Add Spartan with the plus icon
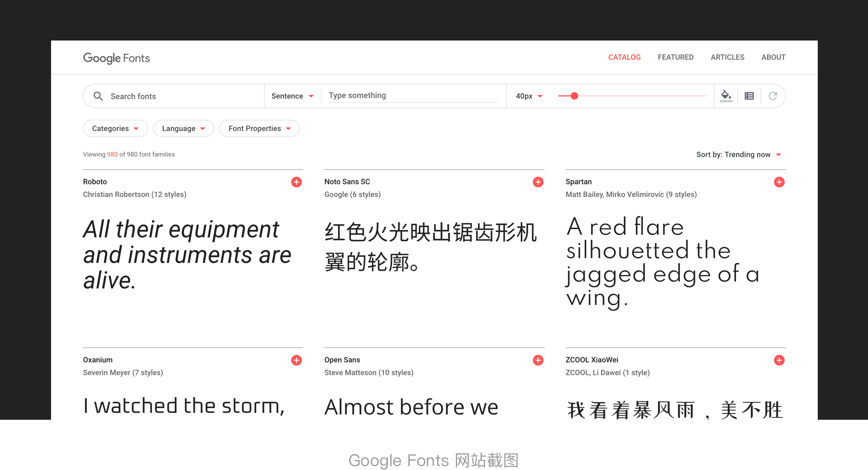This screenshot has height=470, width=868. 779,182
